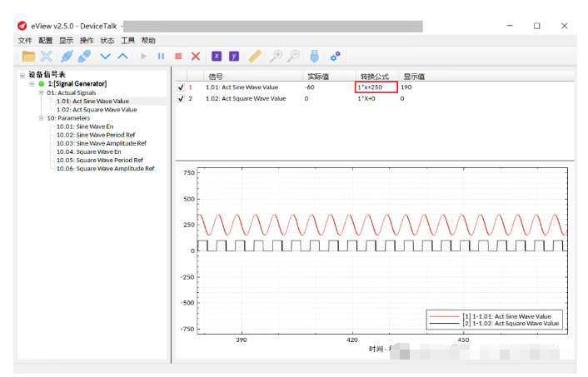
Task: Click the 1:[Signal Generator] device label
Action: (77, 83)
